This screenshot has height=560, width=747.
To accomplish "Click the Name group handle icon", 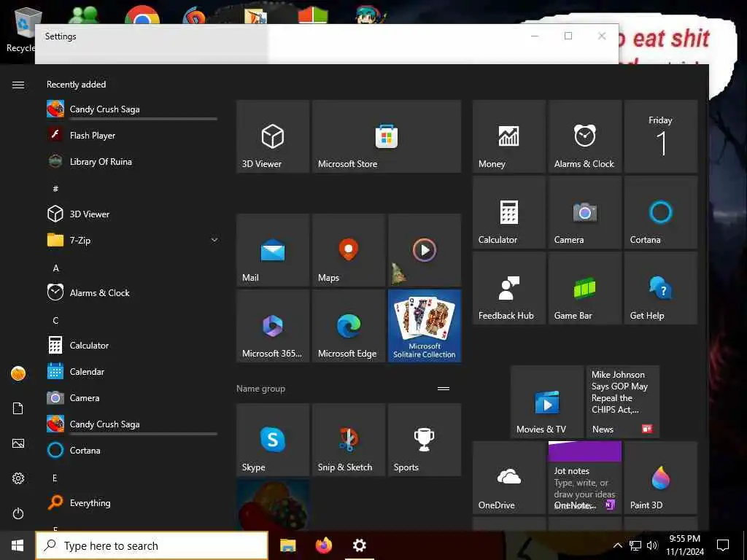I will click(444, 389).
